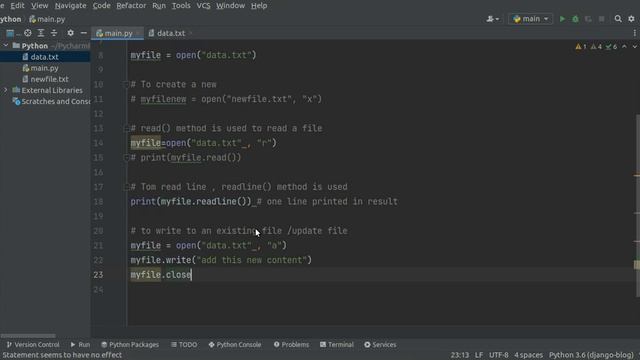Screen dimensions: 640x360
Task: Click UTF-8 encoding in status bar
Action: (499, 355)
